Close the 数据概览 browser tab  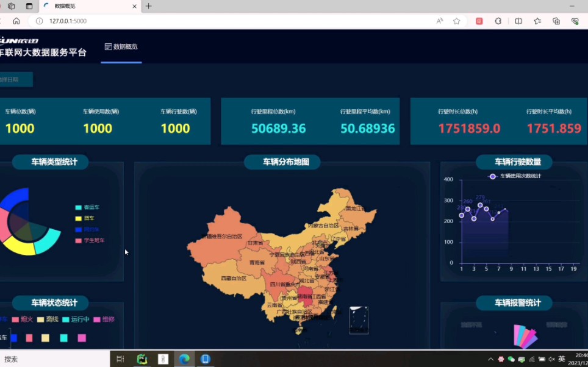[135, 6]
